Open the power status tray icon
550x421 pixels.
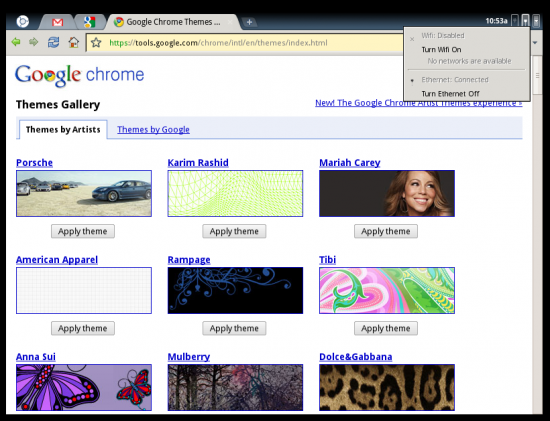point(515,21)
